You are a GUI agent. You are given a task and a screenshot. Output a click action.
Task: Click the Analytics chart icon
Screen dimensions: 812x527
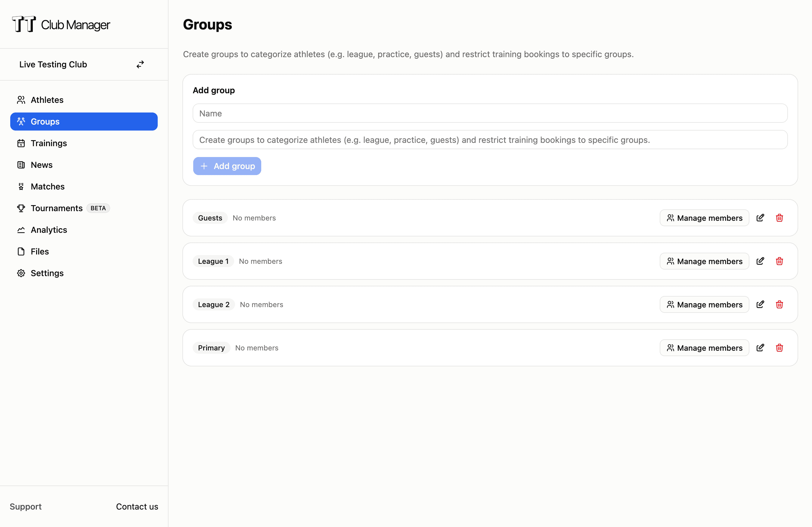21,230
